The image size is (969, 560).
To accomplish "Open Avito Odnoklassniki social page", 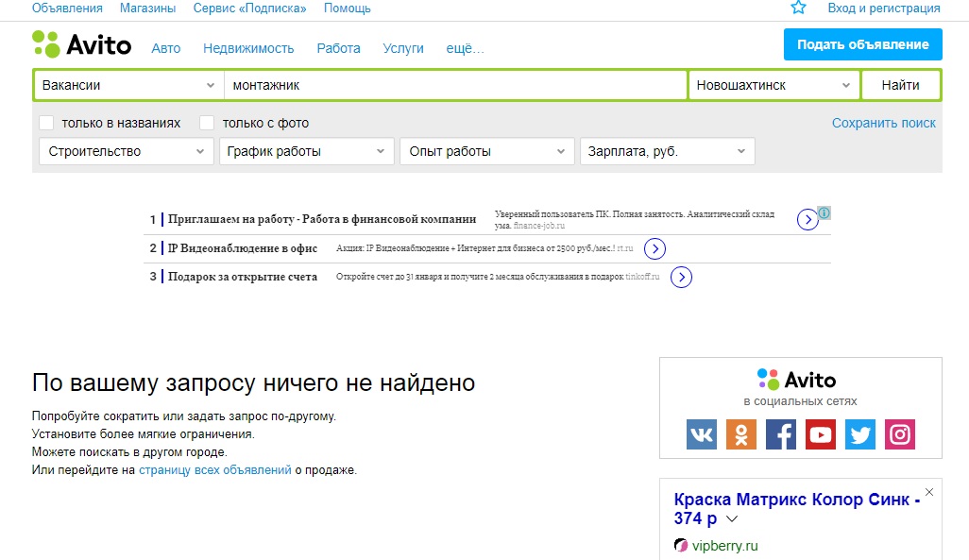I will pyautogui.click(x=741, y=434).
